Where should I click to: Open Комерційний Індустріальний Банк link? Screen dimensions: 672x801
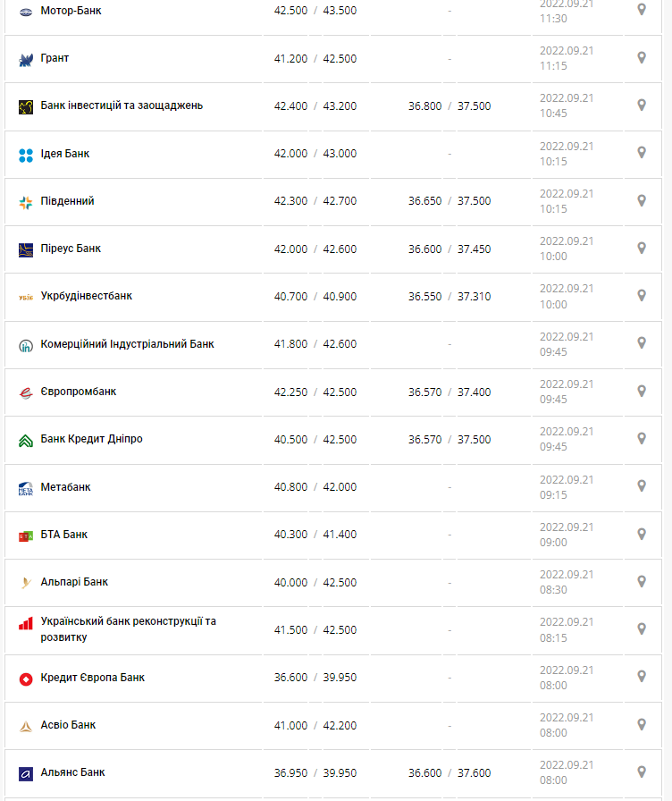127,344
